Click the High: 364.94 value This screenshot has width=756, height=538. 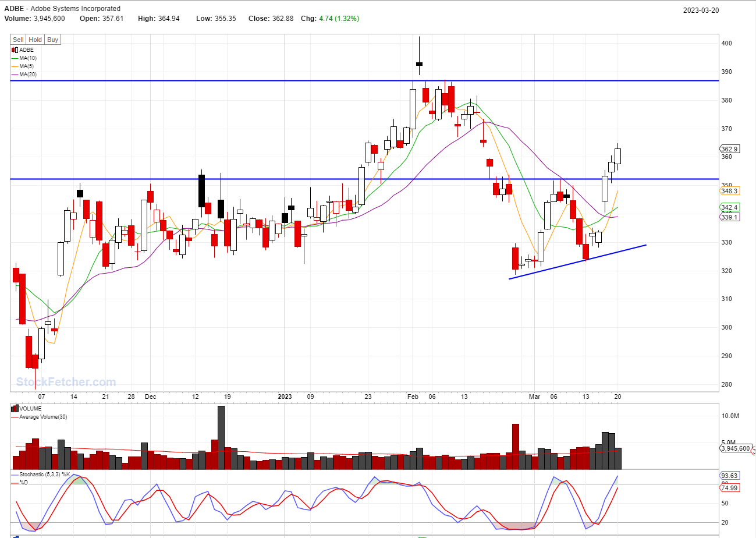159,19
